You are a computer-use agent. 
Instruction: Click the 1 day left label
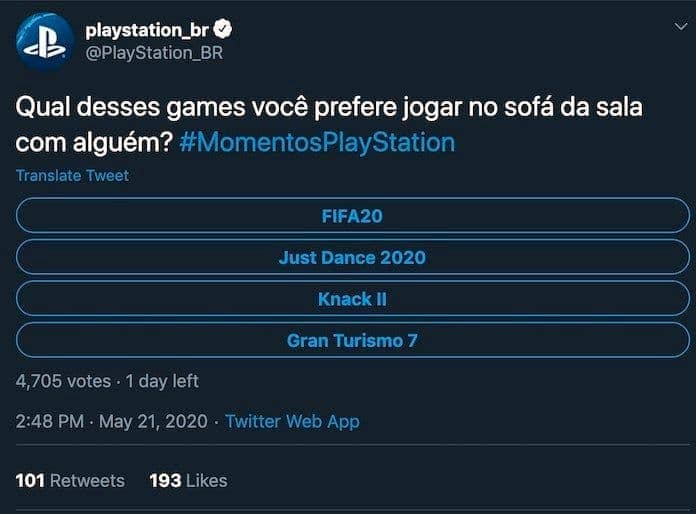(x=162, y=381)
